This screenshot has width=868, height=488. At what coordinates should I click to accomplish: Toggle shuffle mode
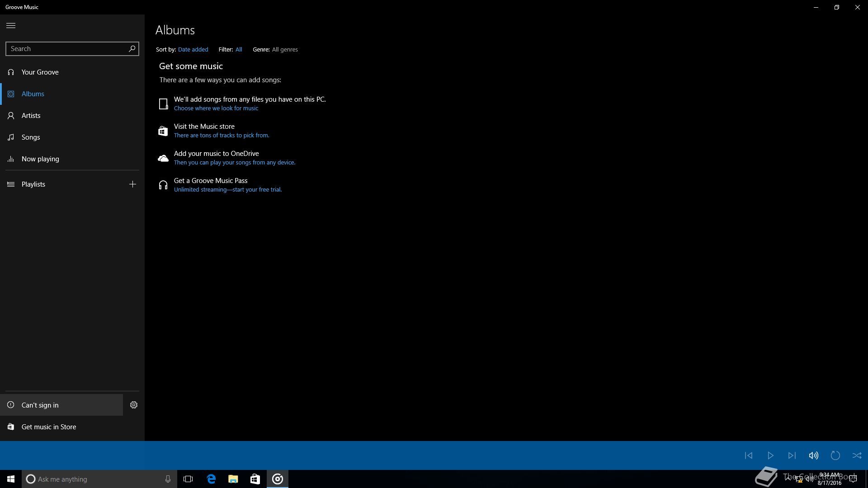pyautogui.click(x=857, y=455)
